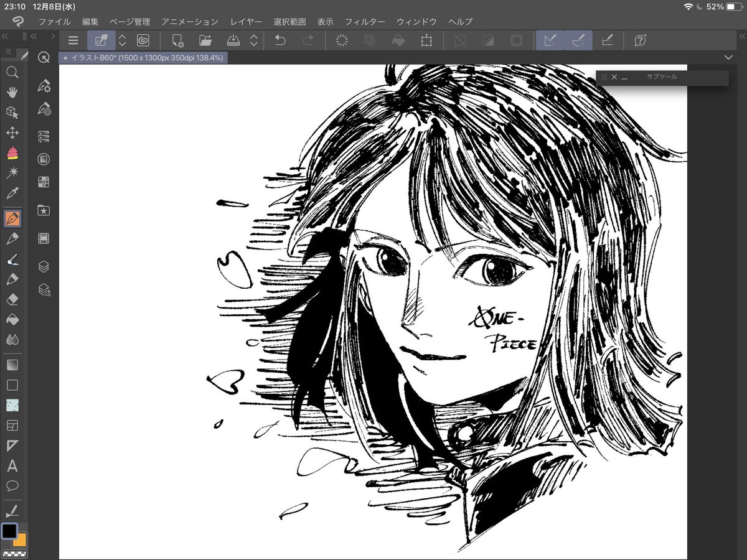Open the Sub Tool Detail list panel
This screenshot has height=560, width=747.
pyautogui.click(x=44, y=136)
